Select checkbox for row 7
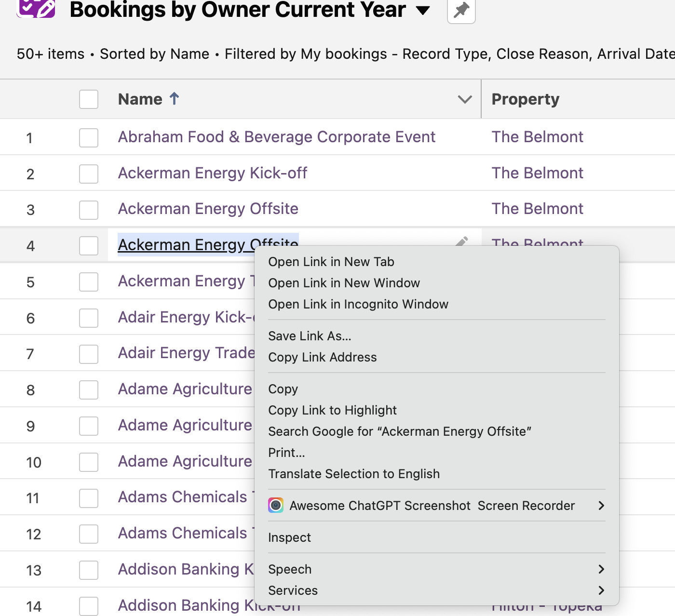The width and height of the screenshot is (675, 616). pos(89,354)
